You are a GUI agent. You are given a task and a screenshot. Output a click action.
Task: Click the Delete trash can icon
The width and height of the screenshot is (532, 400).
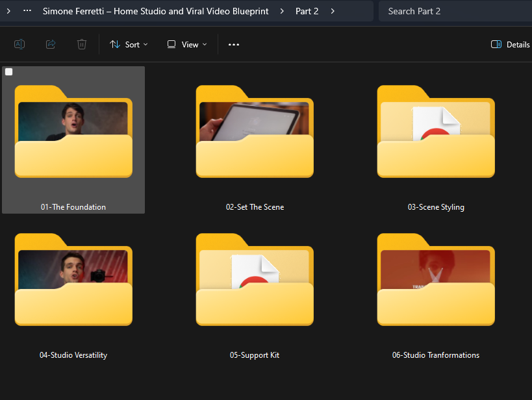tap(82, 44)
